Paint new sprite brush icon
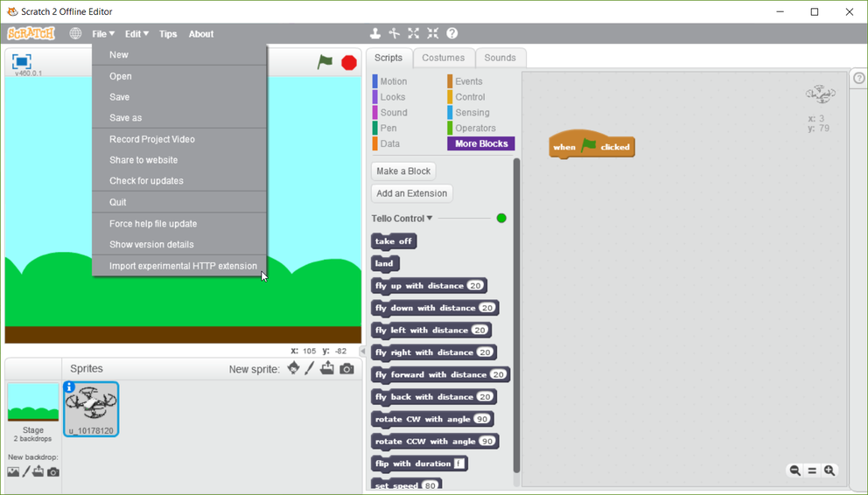The height and width of the screenshot is (495, 868). click(x=310, y=368)
